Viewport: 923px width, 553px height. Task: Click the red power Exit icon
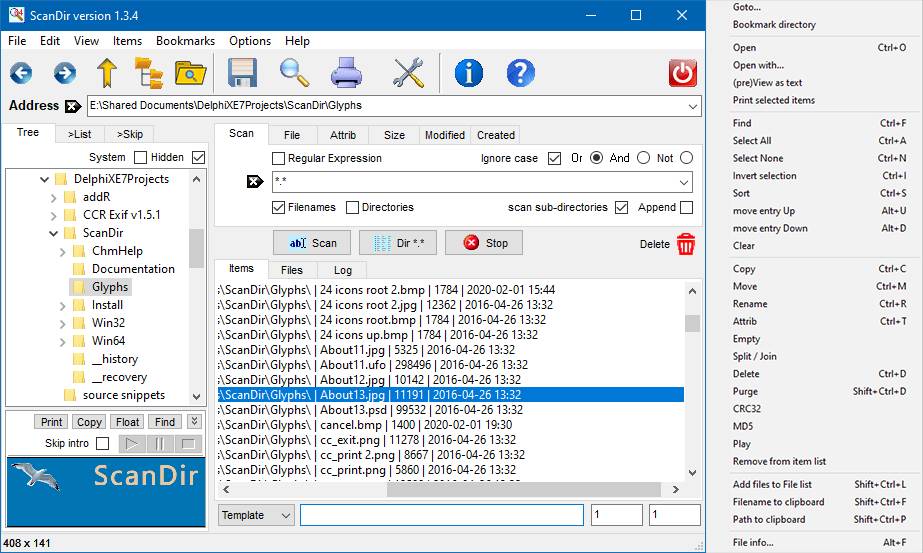pos(682,74)
